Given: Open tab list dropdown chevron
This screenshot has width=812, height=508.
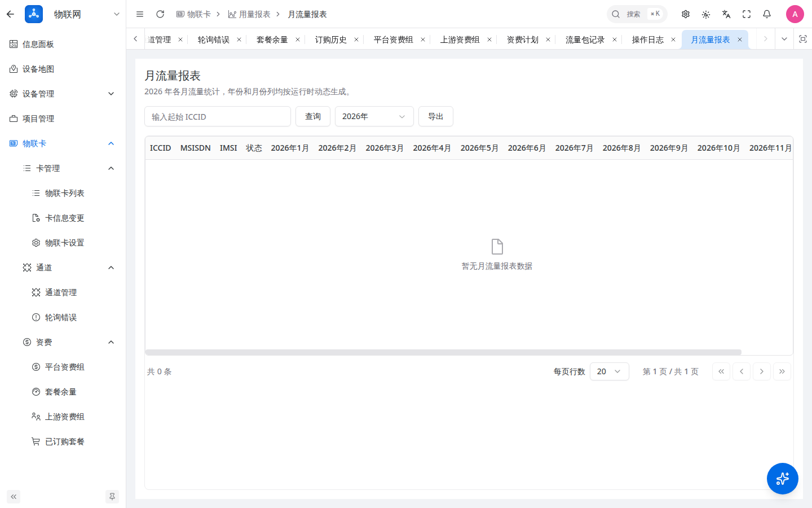Looking at the screenshot, I should click(x=784, y=39).
